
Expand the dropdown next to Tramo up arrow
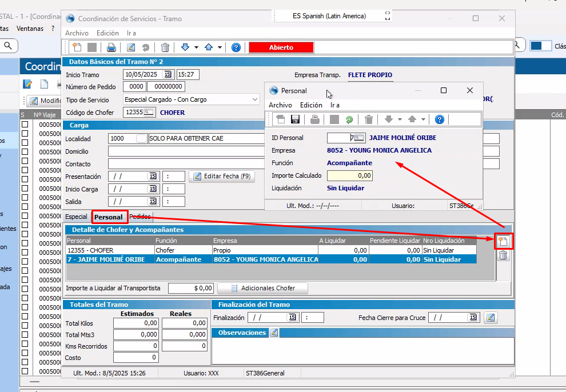pyautogui.click(x=220, y=47)
